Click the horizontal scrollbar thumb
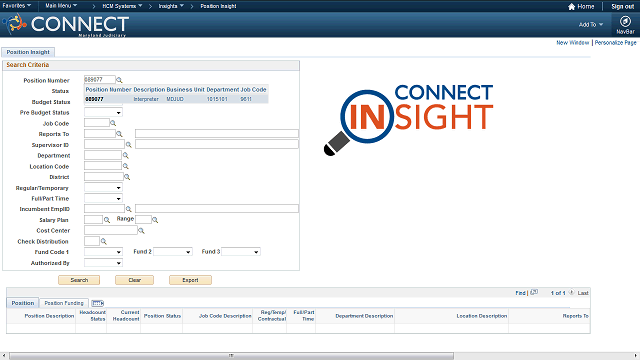This screenshot has height=360, width=640. [231, 356]
